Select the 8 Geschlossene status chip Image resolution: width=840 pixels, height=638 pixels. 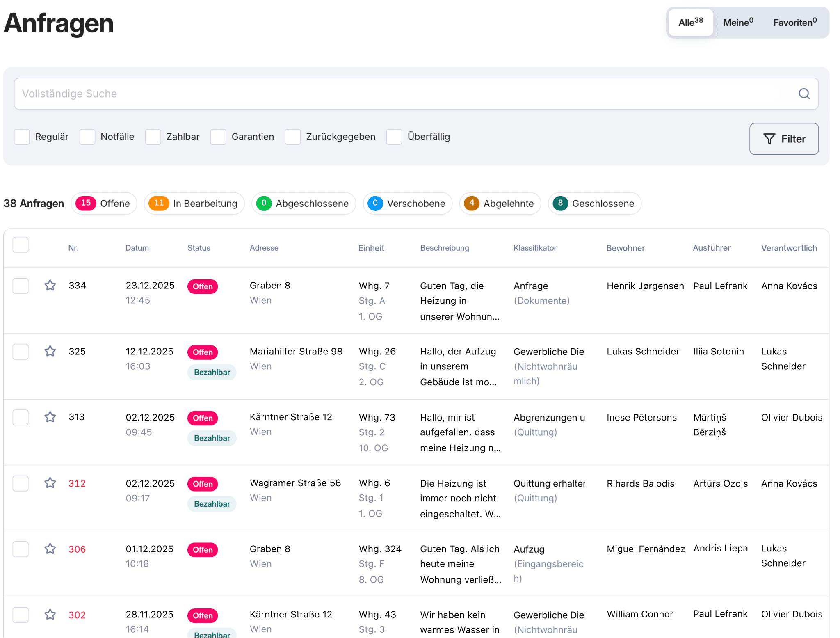[x=594, y=204]
